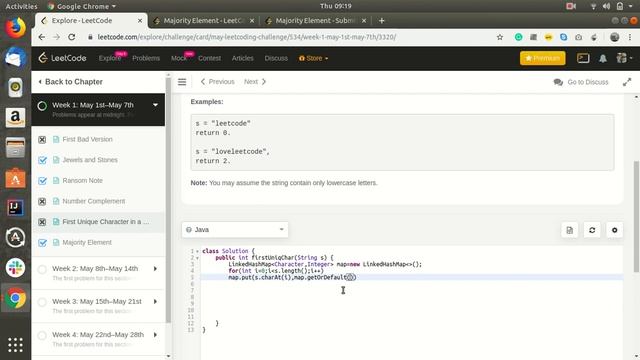The width and height of the screenshot is (640, 360).
Task: Click the left sidebar scrollbar
Action: pyautogui.click(x=168, y=200)
